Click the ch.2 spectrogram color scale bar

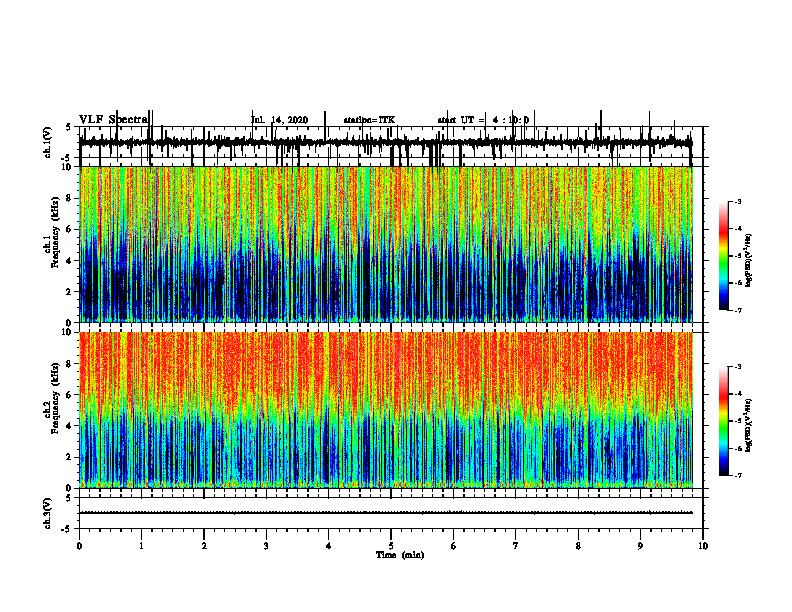tap(723, 421)
